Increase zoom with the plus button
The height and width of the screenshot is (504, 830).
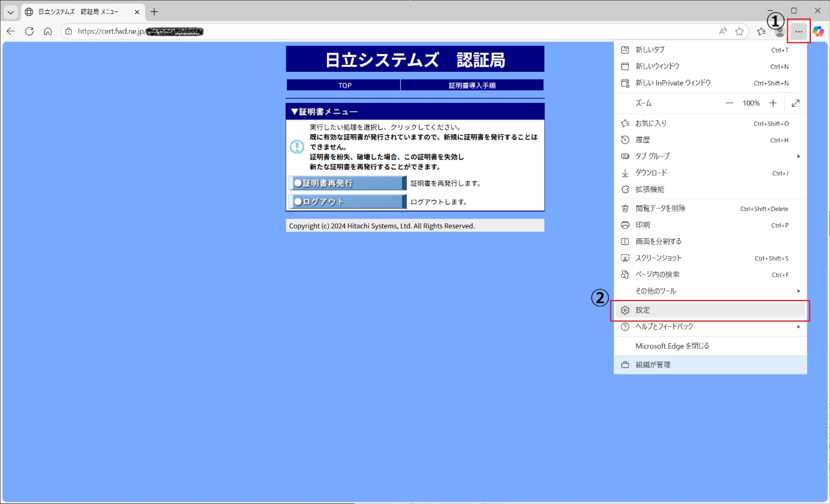click(773, 103)
